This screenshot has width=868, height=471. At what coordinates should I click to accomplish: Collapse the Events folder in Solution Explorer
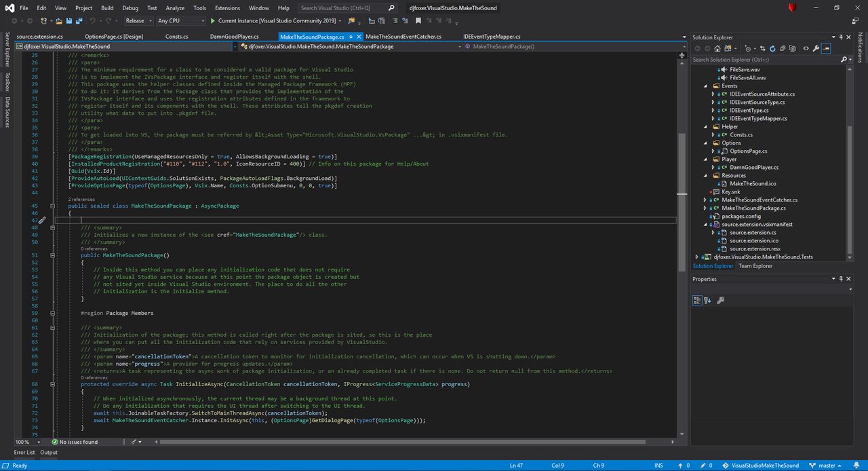[706, 86]
